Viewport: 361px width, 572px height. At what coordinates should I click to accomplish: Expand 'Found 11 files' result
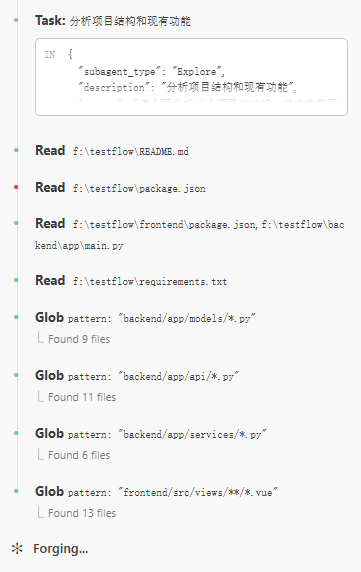pos(82,397)
